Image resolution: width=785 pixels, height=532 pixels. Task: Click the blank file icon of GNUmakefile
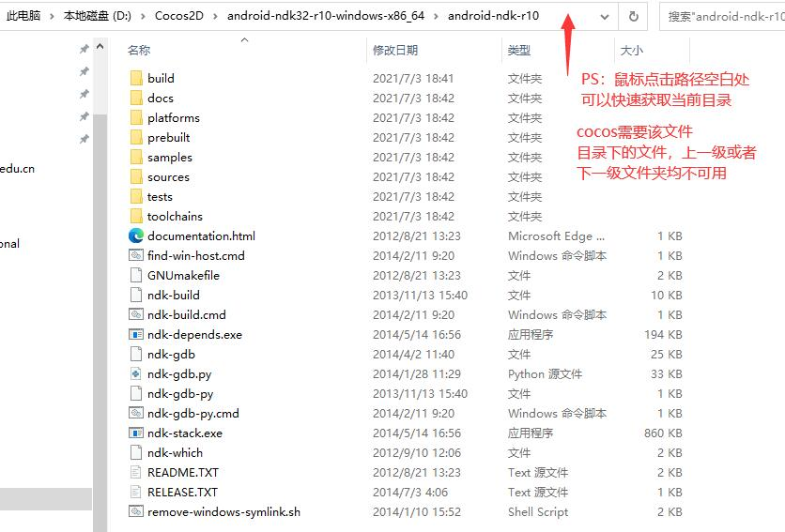click(136, 275)
